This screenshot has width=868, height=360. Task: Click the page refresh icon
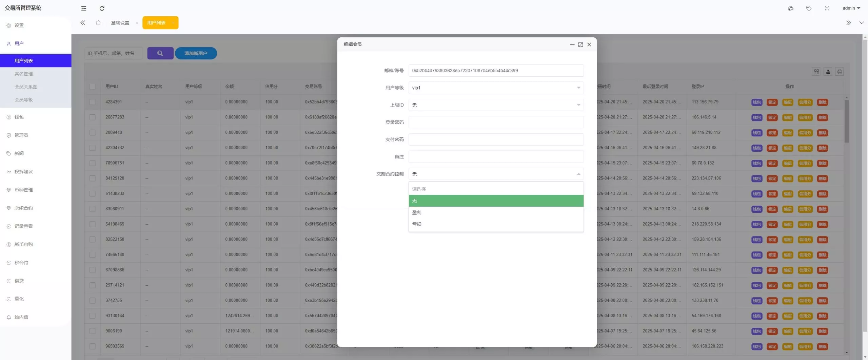(x=102, y=8)
